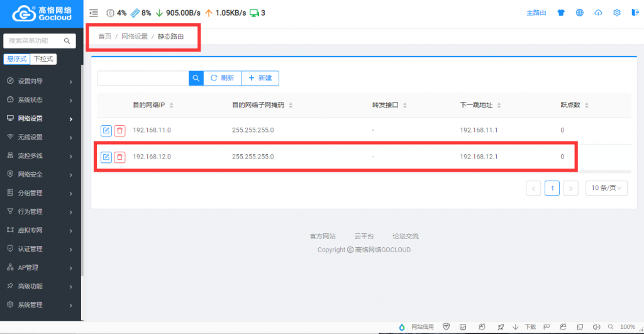644x334 pixels.
Task: Click the 192.168.12.1 next hop cell
Action: 479,157
